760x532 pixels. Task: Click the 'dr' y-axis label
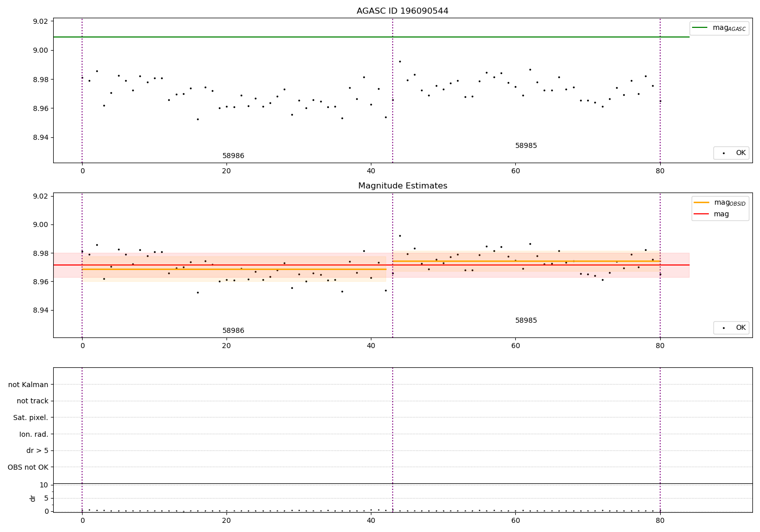click(33, 498)
